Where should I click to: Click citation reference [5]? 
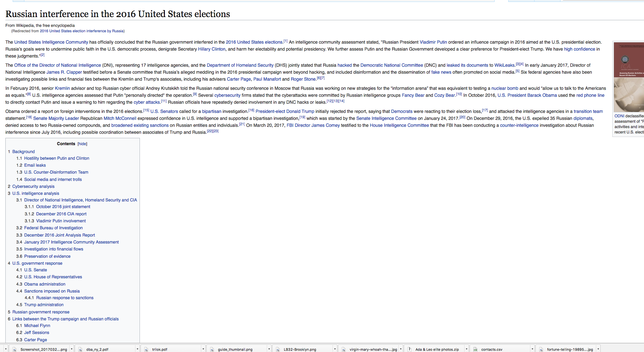(x=517, y=71)
